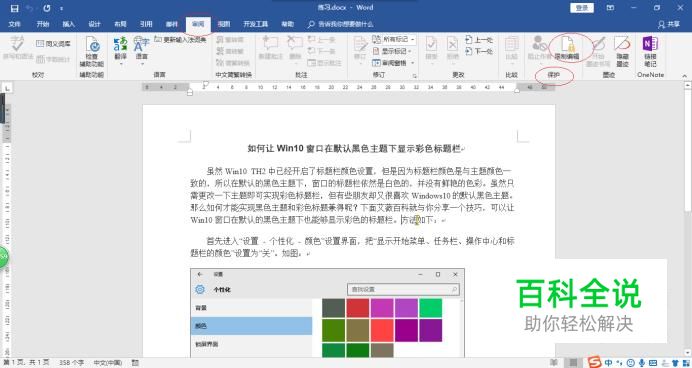Click 中文(中国) language in status bar

point(107,363)
